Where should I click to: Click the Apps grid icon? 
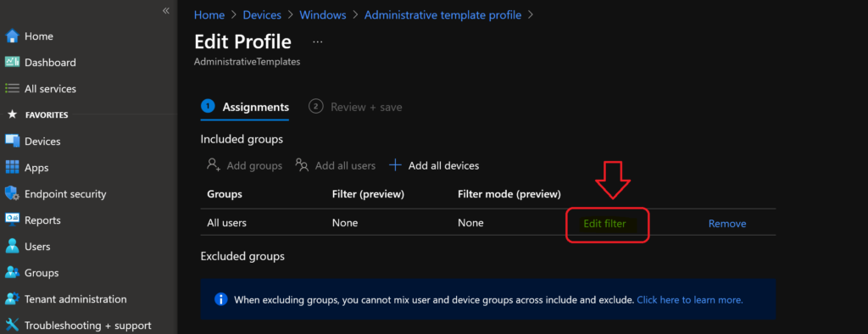[12, 167]
